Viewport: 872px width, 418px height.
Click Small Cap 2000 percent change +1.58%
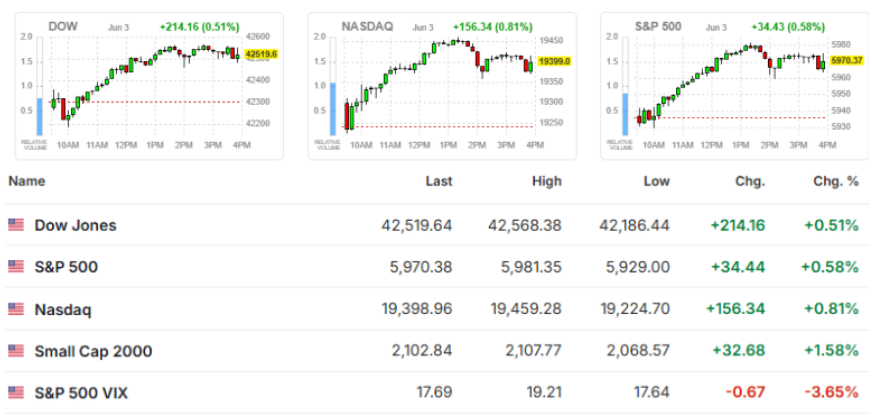(x=830, y=351)
